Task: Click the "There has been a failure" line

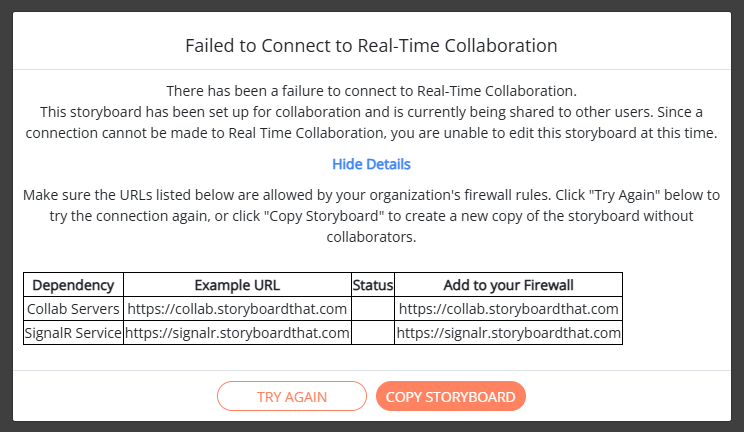Action: (371, 90)
